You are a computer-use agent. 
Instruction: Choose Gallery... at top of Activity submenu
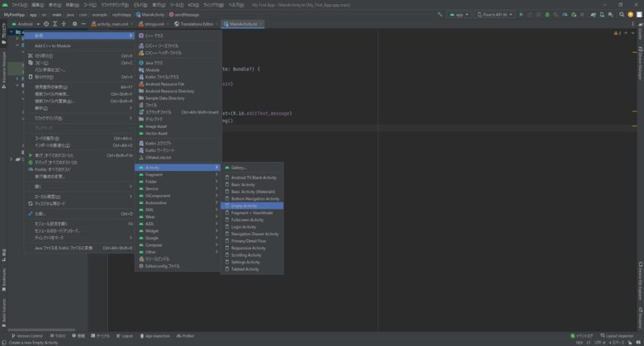coord(252,168)
